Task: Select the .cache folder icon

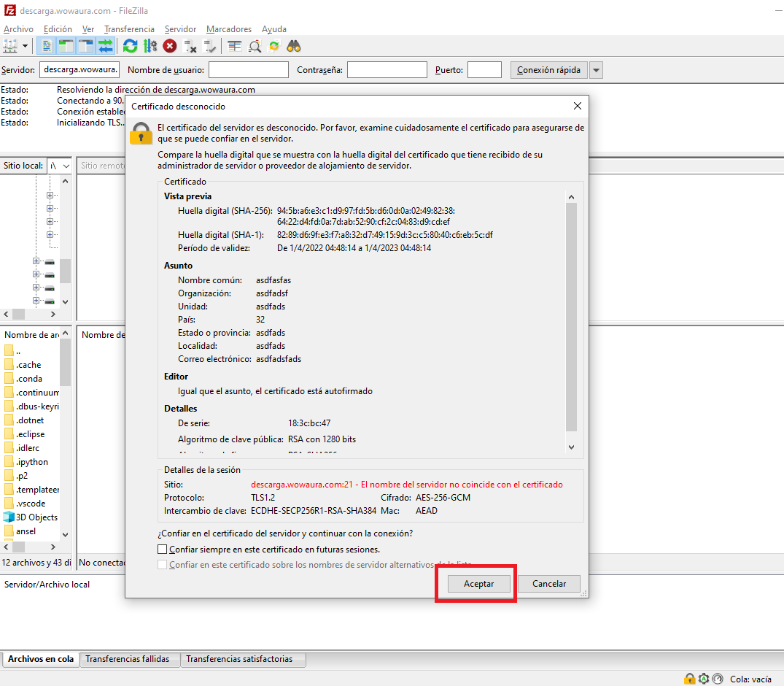Action: (x=9, y=365)
